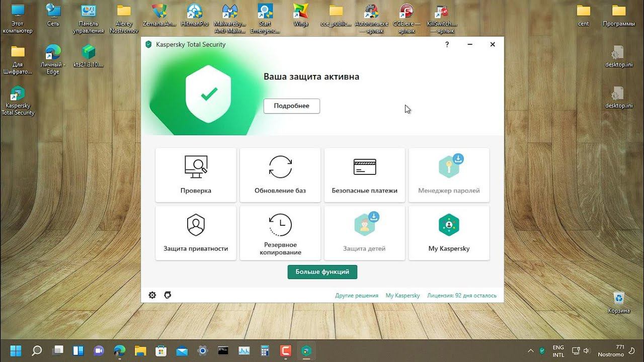Screen dimensions: 644x362
Task: Open taskbar Search magnifier
Action: (x=37, y=350)
